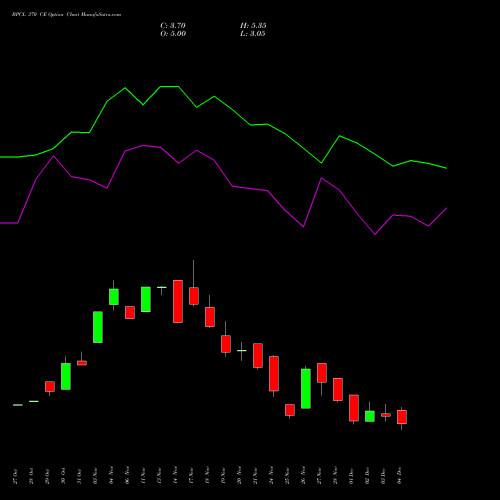
Task: Click the 30 Oct date label
Action: 63,476
